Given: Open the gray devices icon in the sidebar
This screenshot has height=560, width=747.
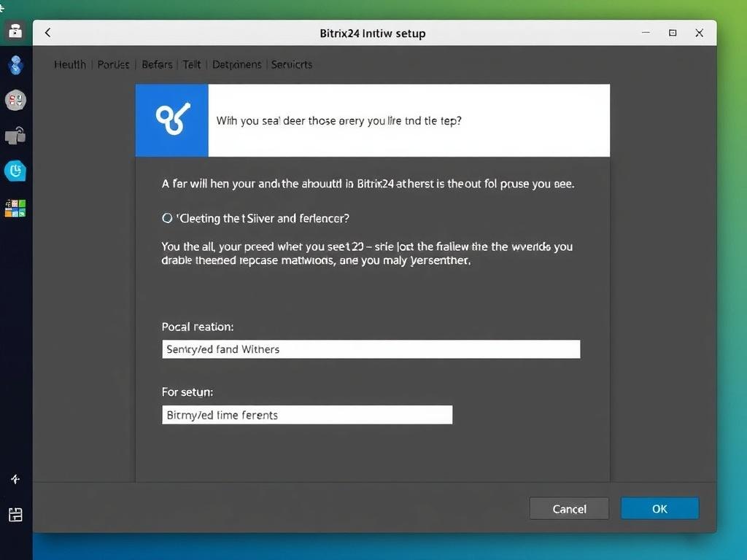Looking at the screenshot, I should coord(15,136).
